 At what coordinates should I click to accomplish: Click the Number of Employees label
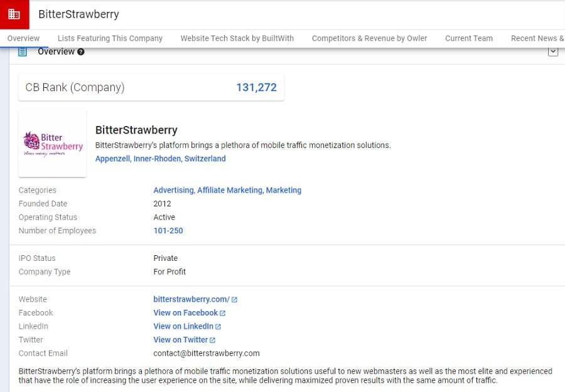(x=57, y=231)
